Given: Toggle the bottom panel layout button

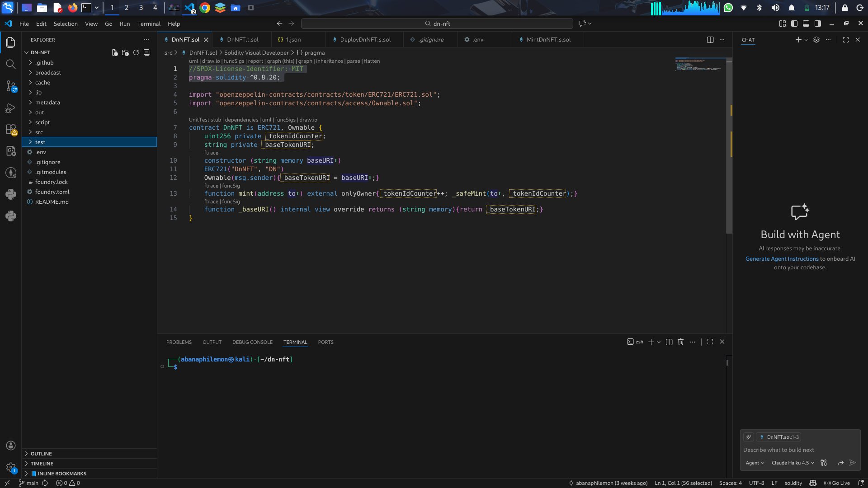Looking at the screenshot, I should 806,23.
